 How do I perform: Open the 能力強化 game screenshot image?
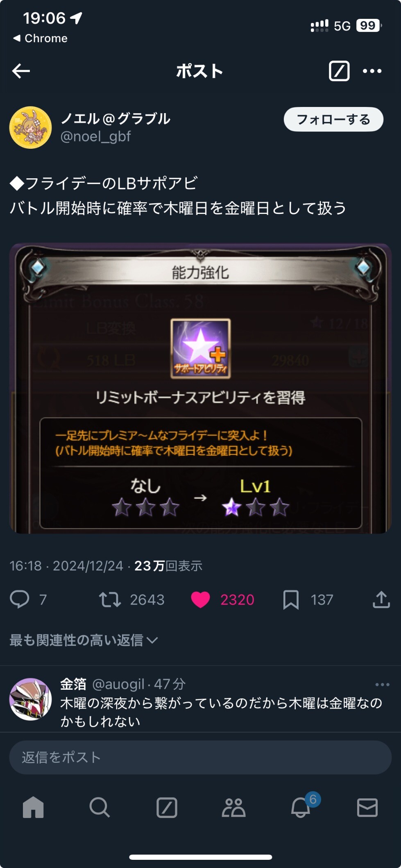click(x=200, y=388)
